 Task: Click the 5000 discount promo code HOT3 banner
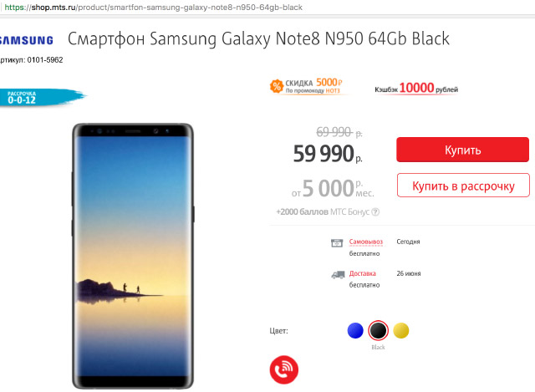click(307, 86)
